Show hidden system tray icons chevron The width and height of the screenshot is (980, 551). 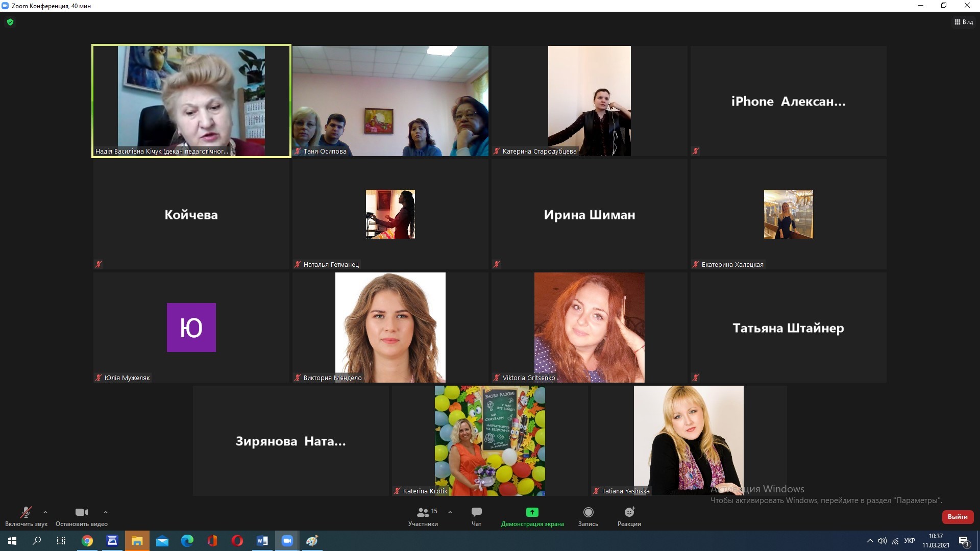870,541
